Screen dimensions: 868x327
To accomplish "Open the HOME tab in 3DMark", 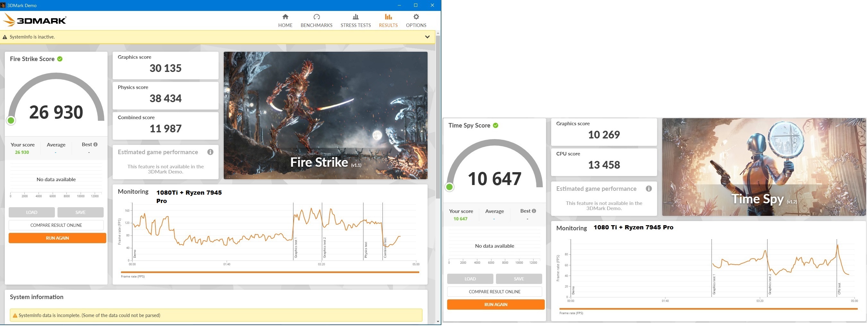I will [x=285, y=21].
